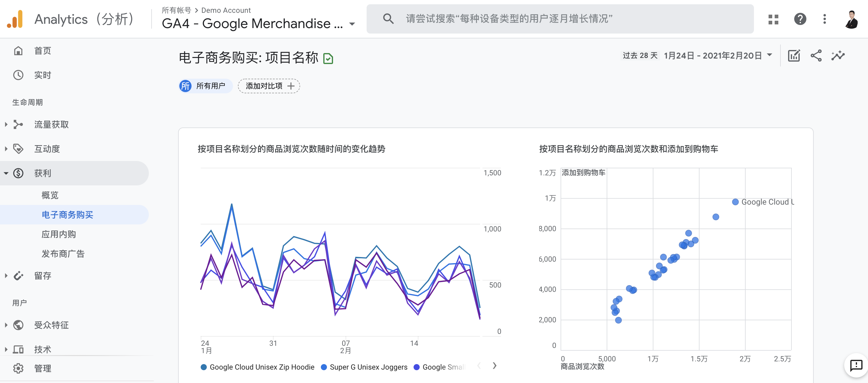
Task: Expand the 技术 section arrow
Action: [x=6, y=349]
